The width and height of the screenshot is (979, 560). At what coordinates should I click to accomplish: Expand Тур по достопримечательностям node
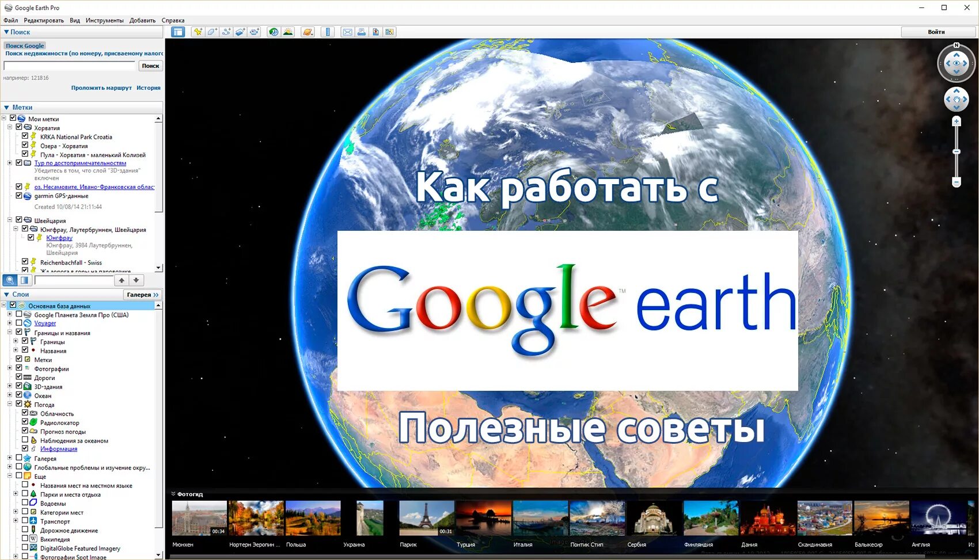(x=10, y=163)
